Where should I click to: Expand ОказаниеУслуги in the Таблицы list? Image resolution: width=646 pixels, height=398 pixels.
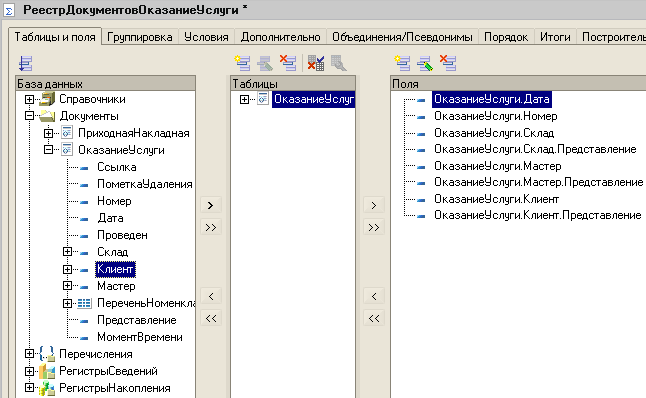click(x=244, y=99)
